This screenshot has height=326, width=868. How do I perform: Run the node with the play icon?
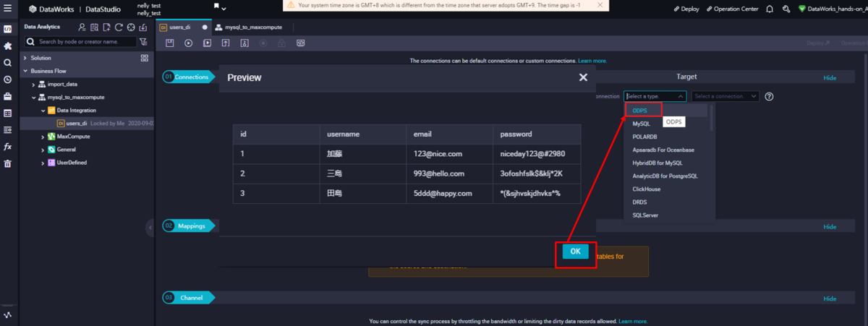click(x=188, y=43)
